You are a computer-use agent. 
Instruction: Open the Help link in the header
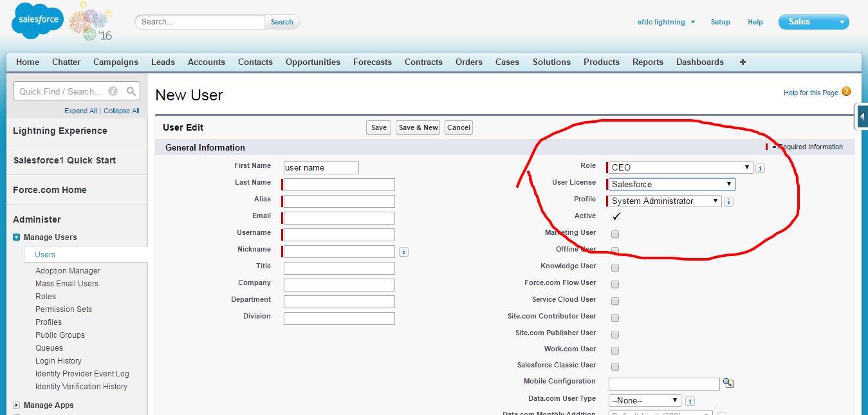[755, 22]
